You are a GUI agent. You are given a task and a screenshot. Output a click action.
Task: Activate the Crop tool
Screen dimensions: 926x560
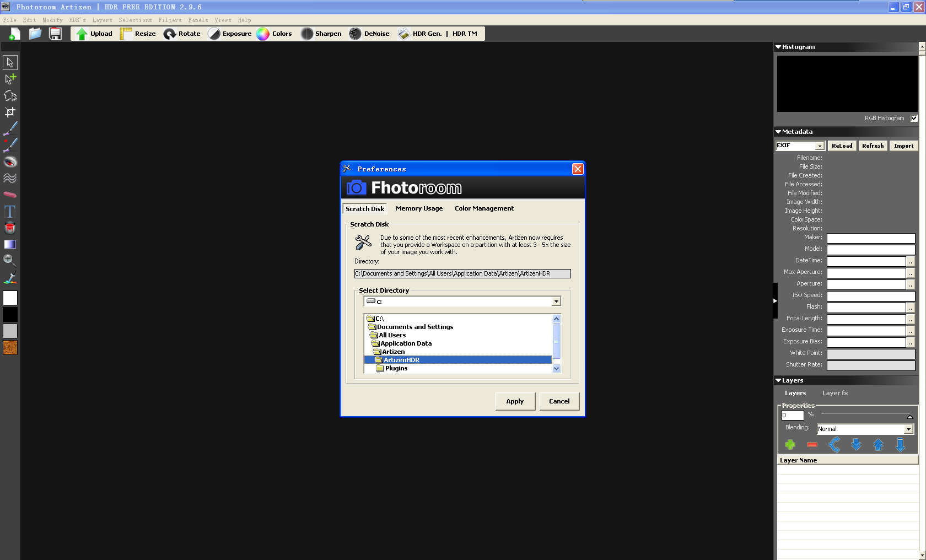(x=10, y=112)
